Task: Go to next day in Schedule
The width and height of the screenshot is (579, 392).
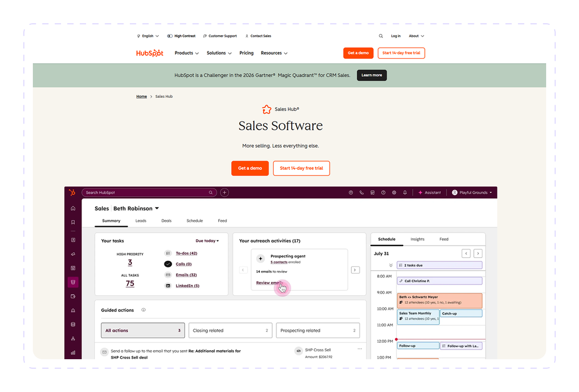Action: click(478, 253)
